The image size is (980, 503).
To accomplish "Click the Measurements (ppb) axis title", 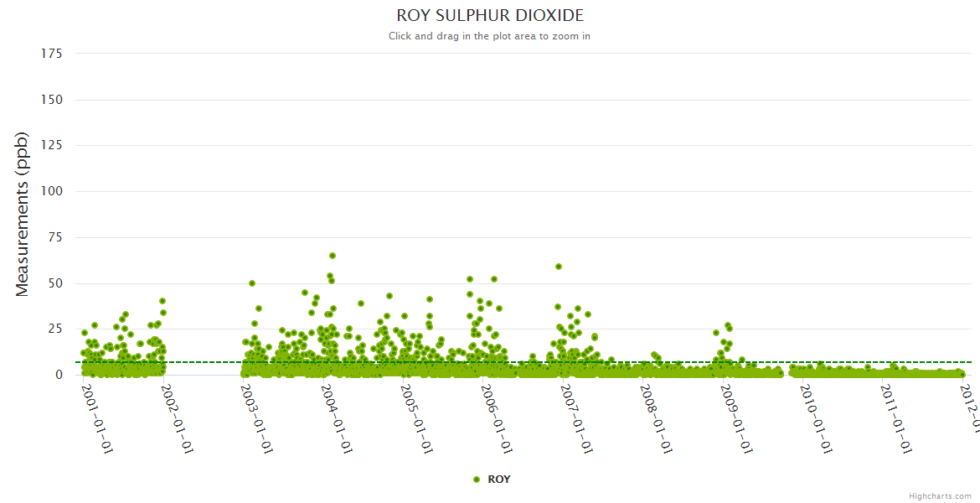I will [x=23, y=214].
